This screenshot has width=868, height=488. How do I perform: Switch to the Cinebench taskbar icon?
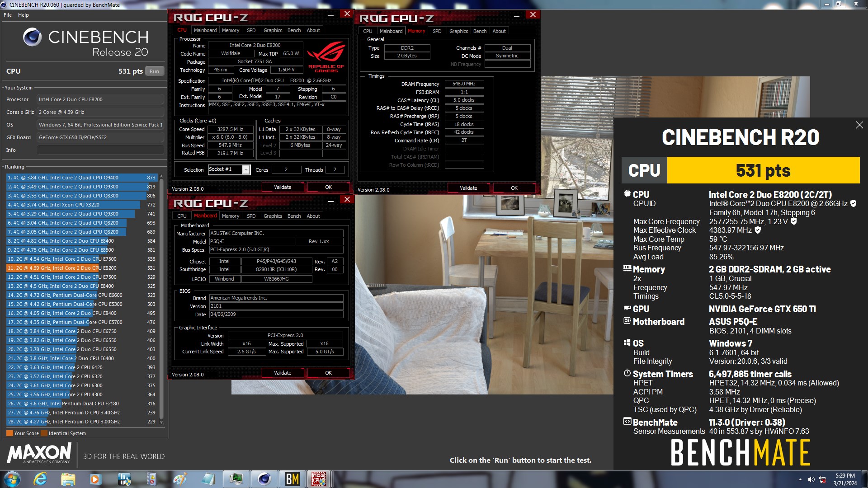pos(264,479)
